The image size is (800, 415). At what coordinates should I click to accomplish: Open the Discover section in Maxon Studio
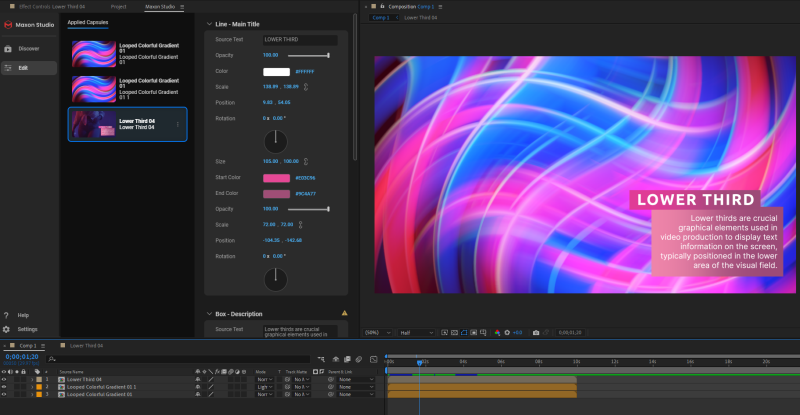28,48
